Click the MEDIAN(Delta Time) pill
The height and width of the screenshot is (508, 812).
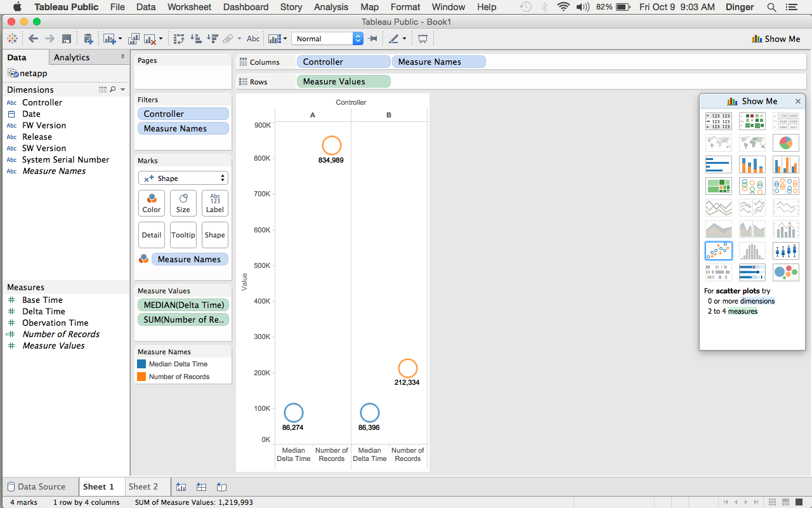click(183, 305)
